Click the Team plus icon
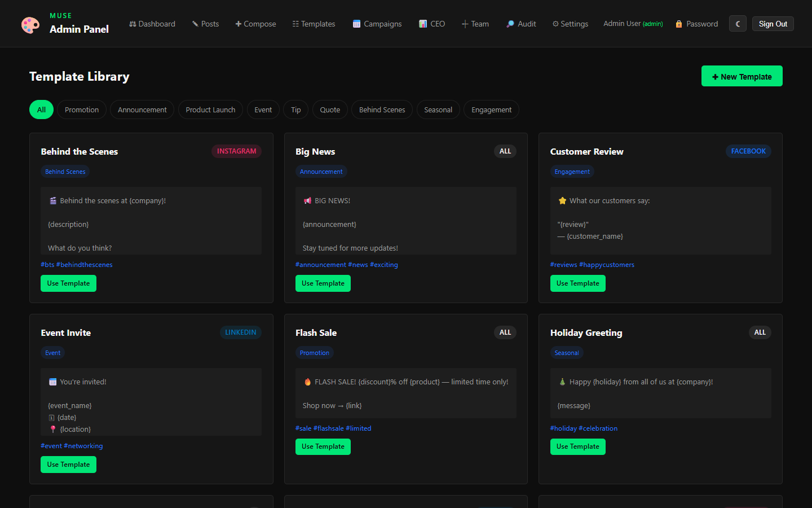 click(465, 24)
